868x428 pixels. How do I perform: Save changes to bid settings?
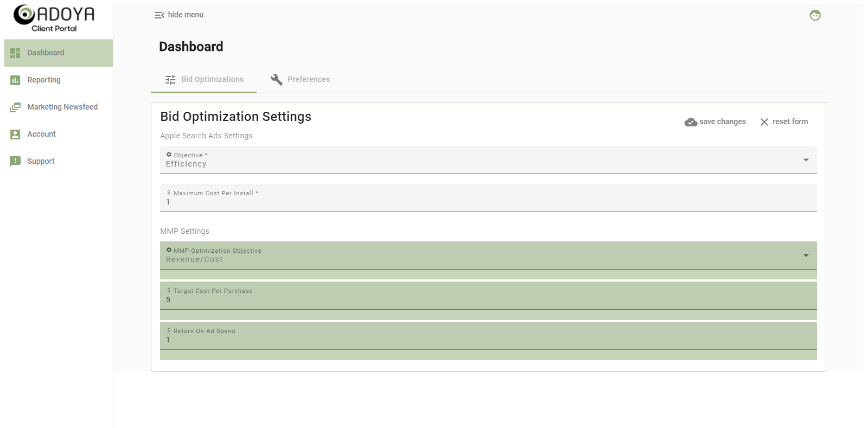715,122
